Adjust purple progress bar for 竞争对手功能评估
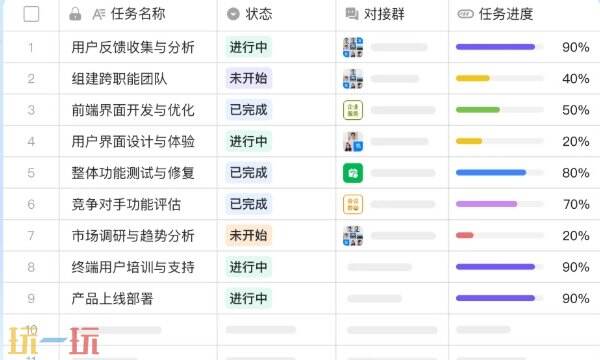Image resolution: width=600 pixels, height=360 pixels. 500,204
